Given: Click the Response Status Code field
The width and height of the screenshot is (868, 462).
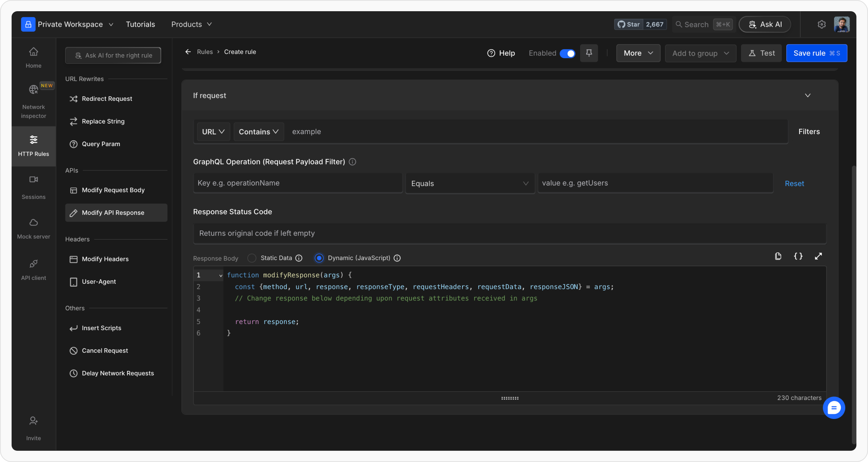Looking at the screenshot, I should [509, 234].
